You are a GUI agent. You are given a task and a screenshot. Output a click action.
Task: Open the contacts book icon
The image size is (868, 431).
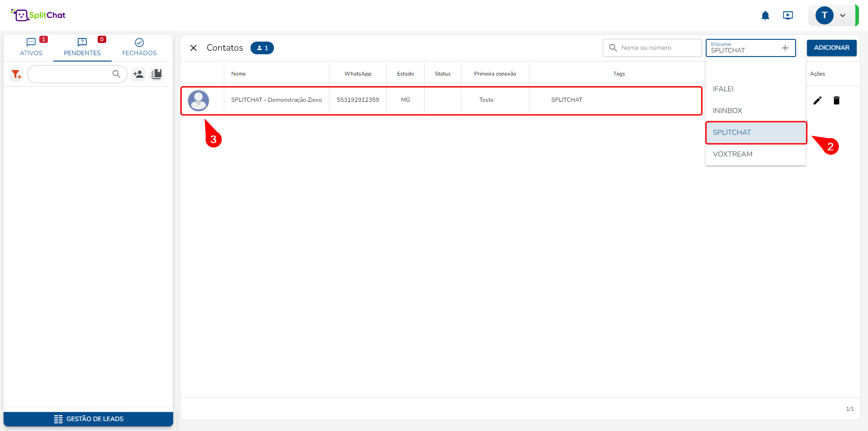point(156,74)
